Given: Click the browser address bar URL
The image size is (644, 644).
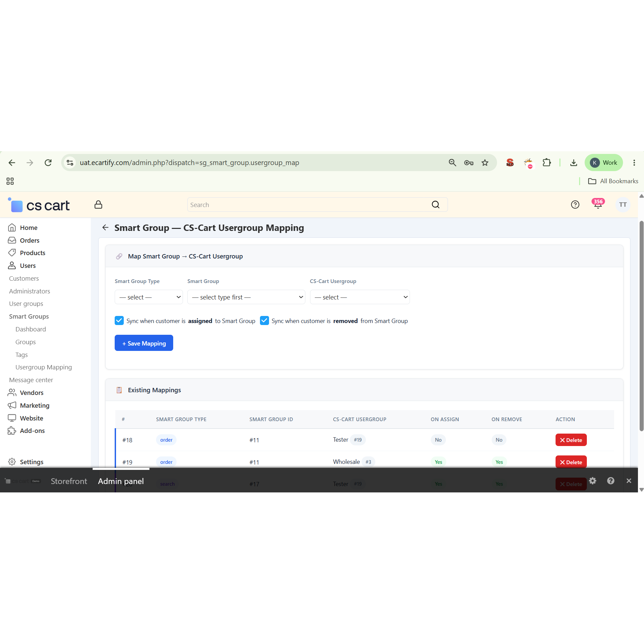Looking at the screenshot, I should [189, 163].
